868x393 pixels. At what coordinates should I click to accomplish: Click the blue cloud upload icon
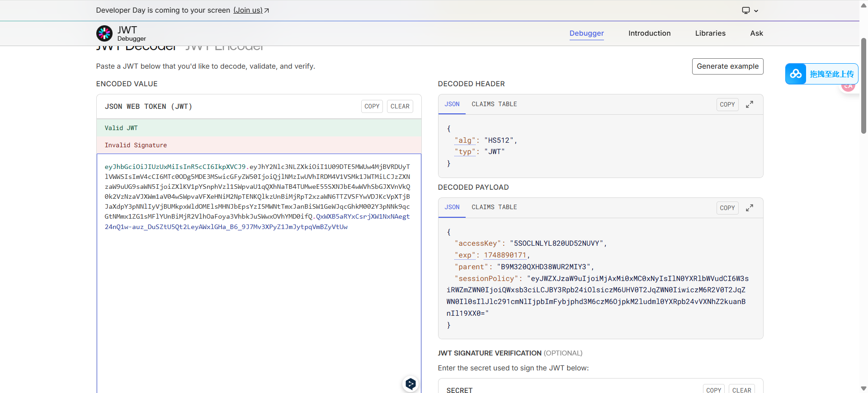(796, 74)
